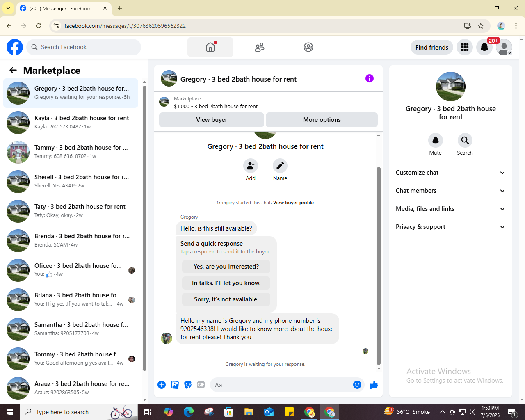The image size is (525, 420).
Task: Send quick response "Sorry, it's not available."
Action: point(226,299)
